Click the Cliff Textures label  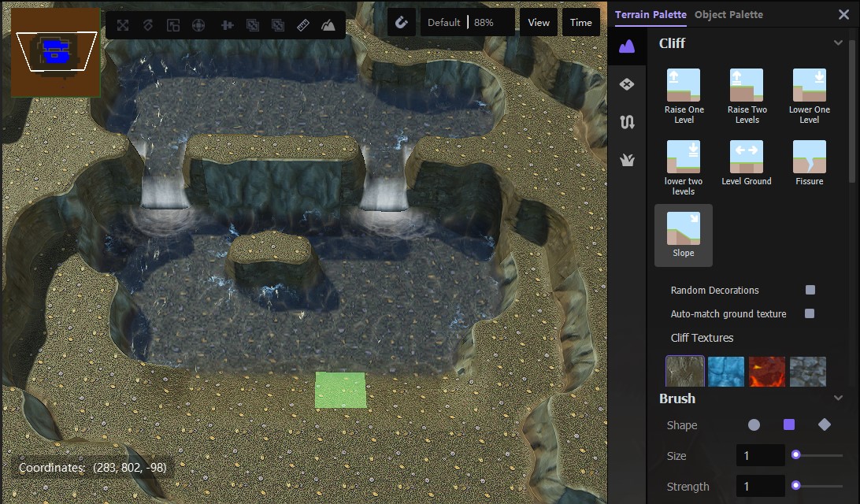[x=702, y=338]
